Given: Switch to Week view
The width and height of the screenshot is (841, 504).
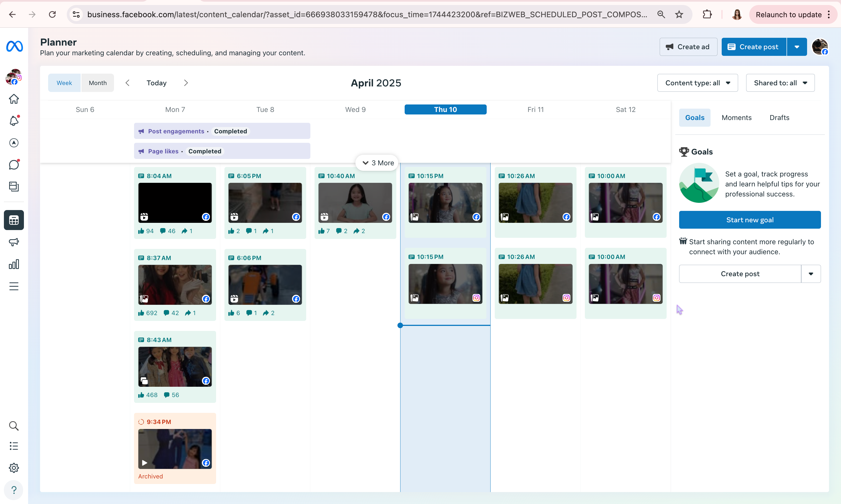Looking at the screenshot, I should [64, 83].
